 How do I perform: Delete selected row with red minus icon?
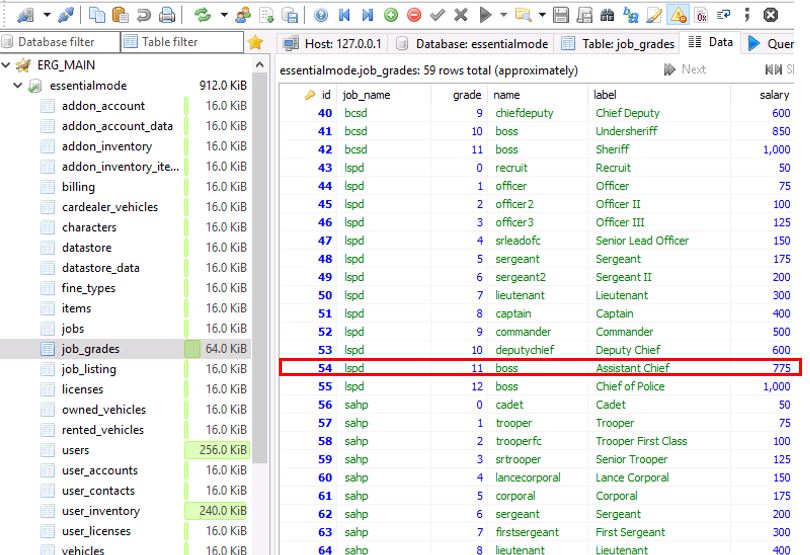coord(414,15)
